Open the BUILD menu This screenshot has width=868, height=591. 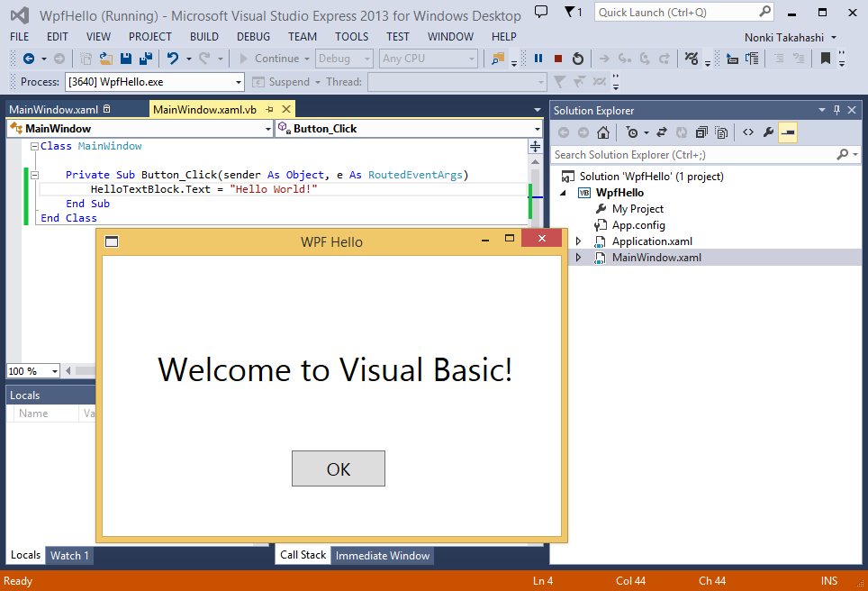pos(204,37)
